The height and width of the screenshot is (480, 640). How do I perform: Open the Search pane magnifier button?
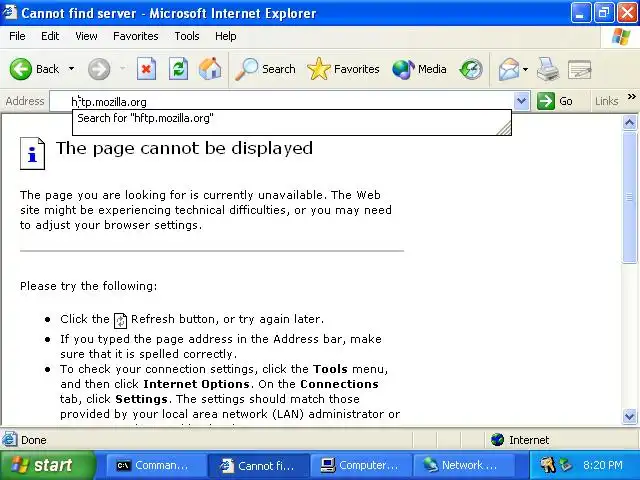pyautogui.click(x=265, y=69)
